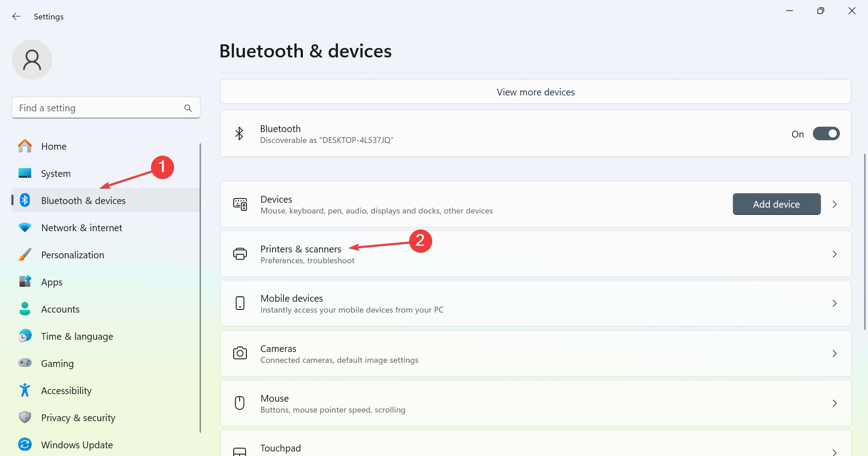This screenshot has width=868, height=456.
Task: Focus the Find a setting search box
Action: pos(106,108)
